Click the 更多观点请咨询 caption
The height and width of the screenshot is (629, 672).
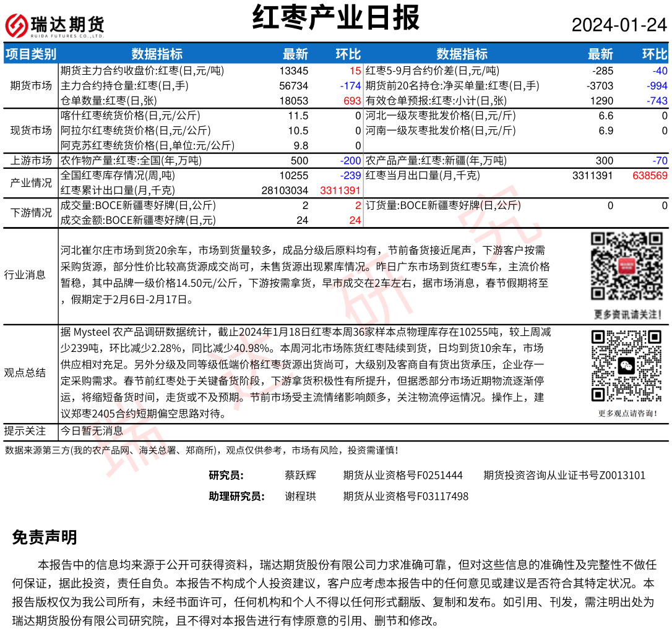click(627, 413)
